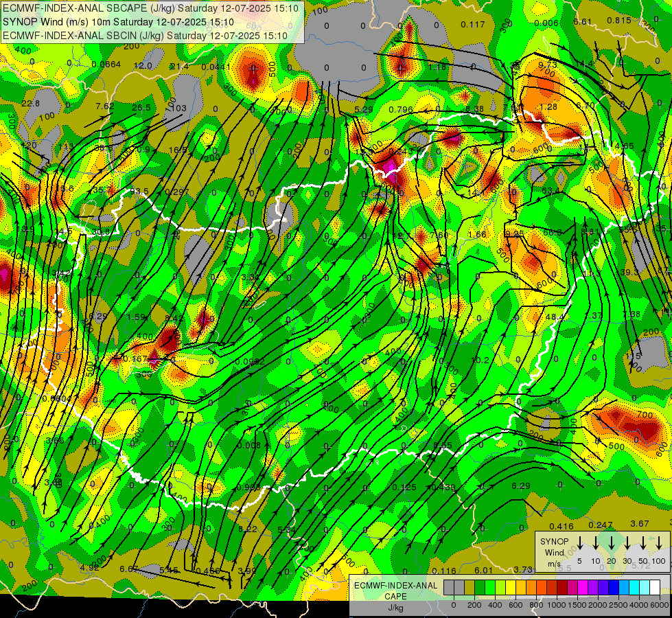
Task: Click the 4.92 value on the map
Action: 89,568
